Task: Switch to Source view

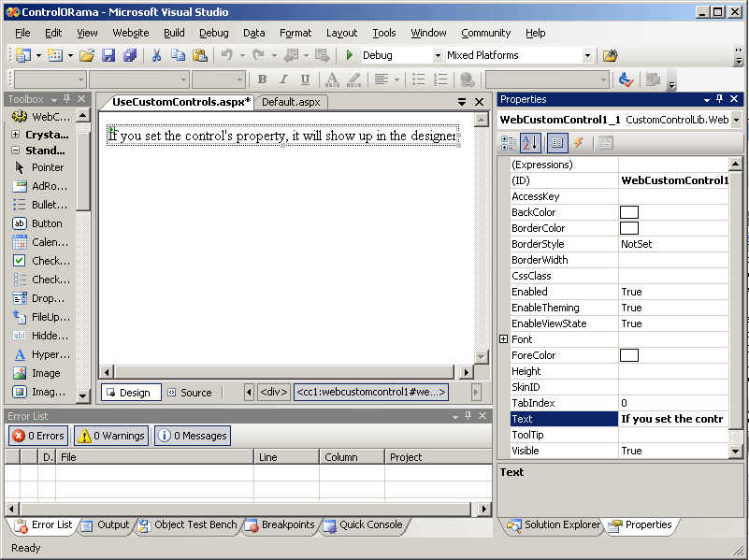Action: [x=190, y=393]
